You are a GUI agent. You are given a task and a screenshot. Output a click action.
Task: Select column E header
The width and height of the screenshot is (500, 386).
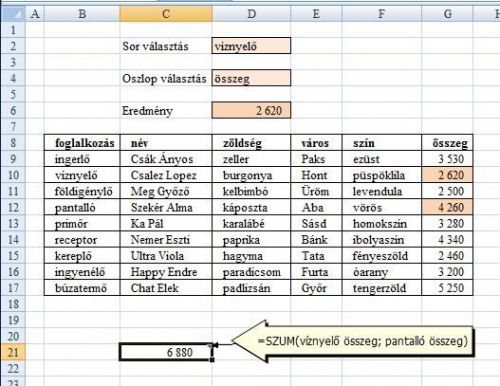click(316, 14)
